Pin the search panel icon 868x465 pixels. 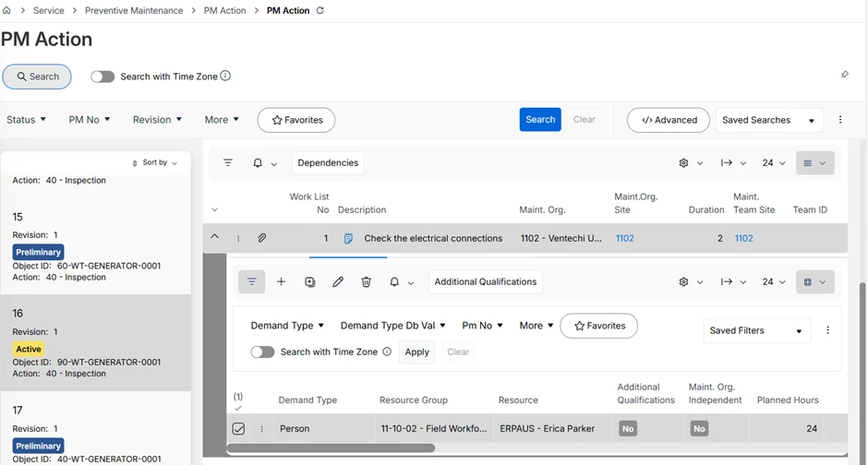click(845, 74)
